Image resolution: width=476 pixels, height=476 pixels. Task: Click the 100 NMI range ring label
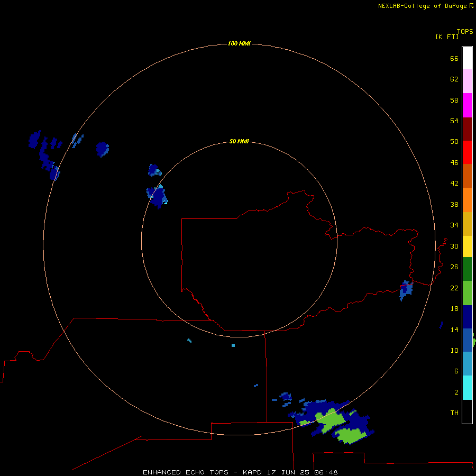pos(239,44)
